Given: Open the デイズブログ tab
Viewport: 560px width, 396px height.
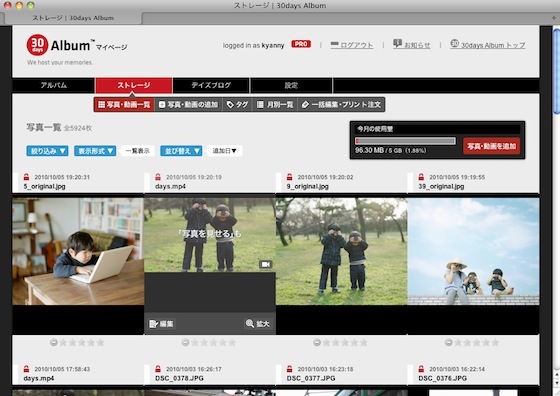Looking at the screenshot, I should click(x=211, y=85).
